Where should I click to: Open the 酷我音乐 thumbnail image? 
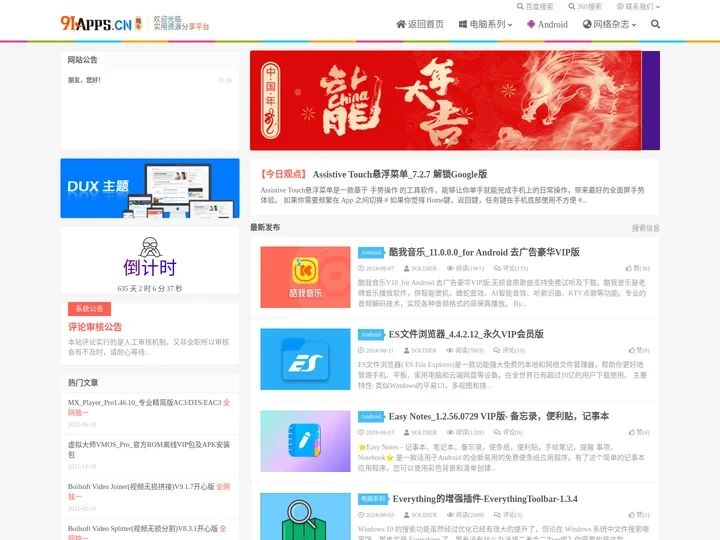pyautogui.click(x=305, y=277)
